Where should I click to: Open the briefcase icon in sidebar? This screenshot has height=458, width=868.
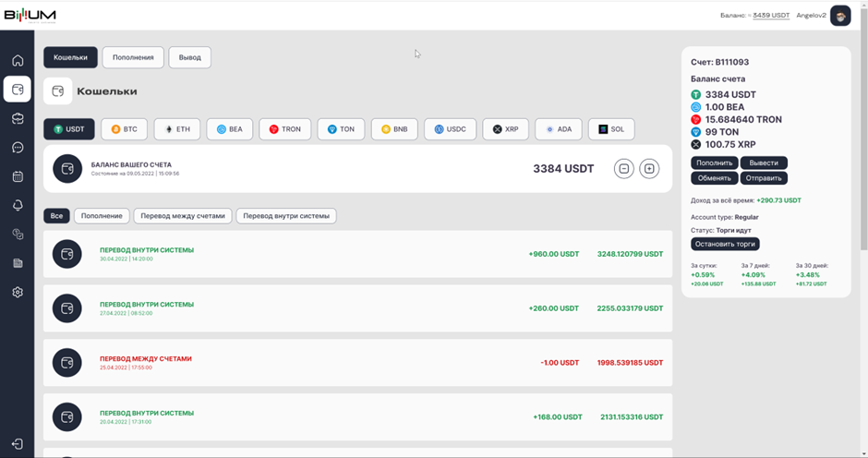pyautogui.click(x=18, y=118)
